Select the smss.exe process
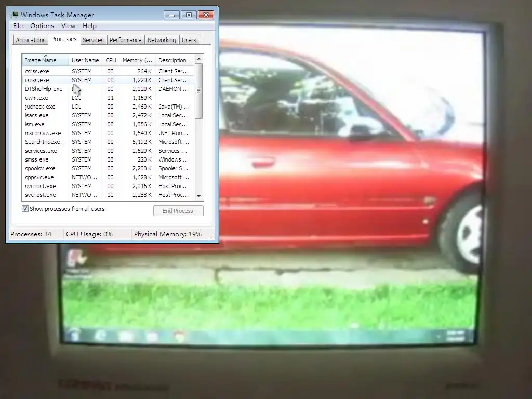This screenshot has height=399, width=532. click(108, 159)
